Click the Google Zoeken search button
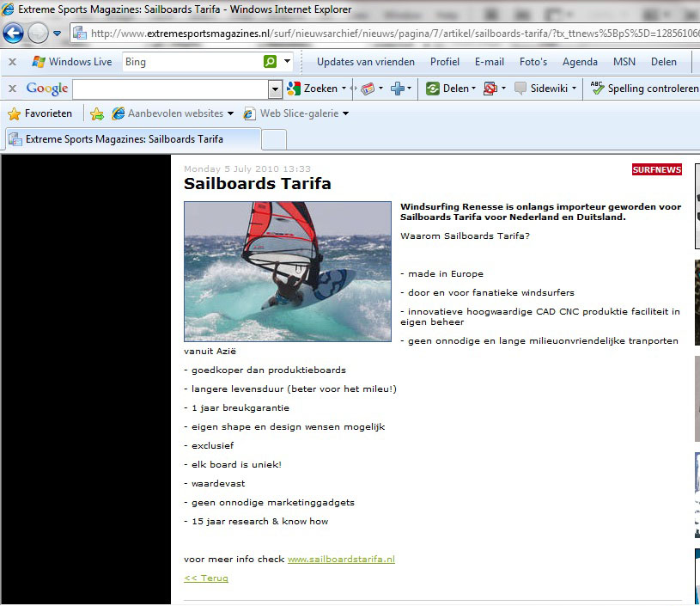The width and height of the screenshot is (700, 606). [x=312, y=89]
